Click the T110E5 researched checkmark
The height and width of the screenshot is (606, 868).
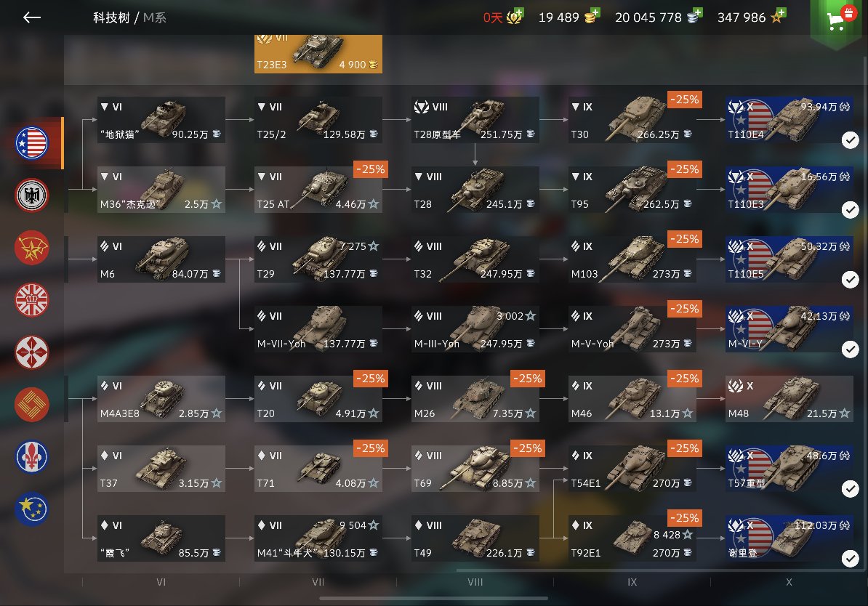point(851,280)
